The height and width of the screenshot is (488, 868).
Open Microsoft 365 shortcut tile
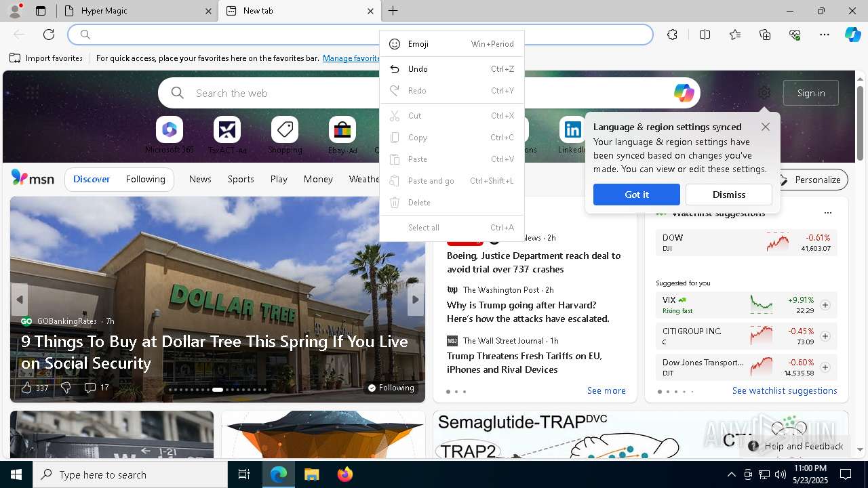coord(169,136)
